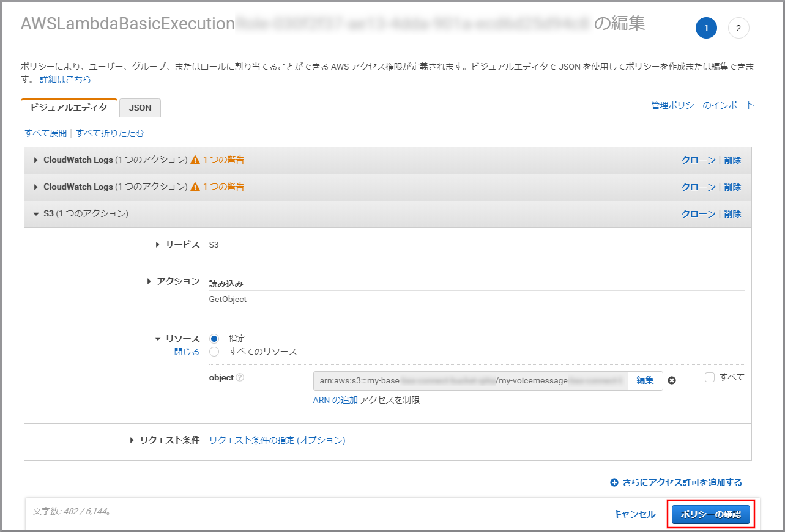Screen dimensions: 785x532
Task: Click the S3 value beside サービス
Action: (x=214, y=245)
